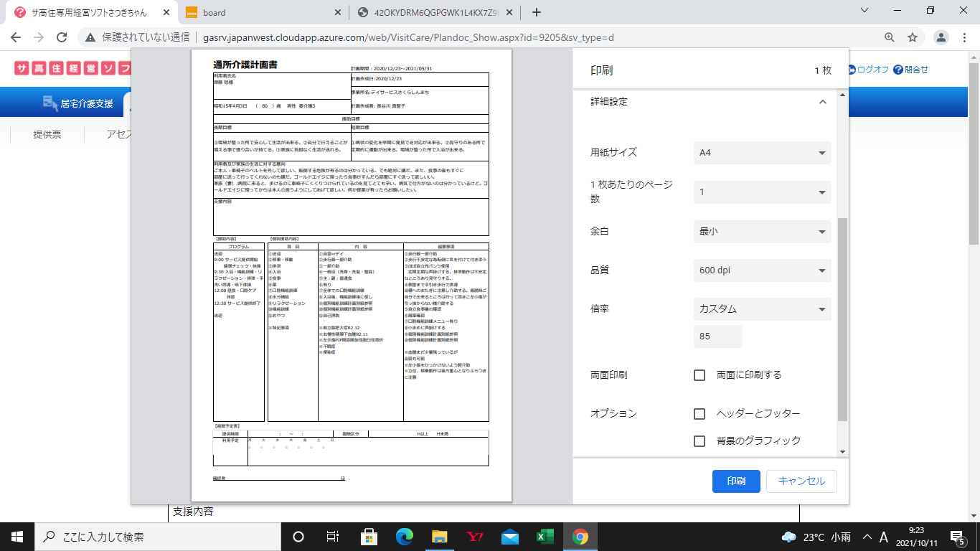Bookmark this page with star icon
The height and width of the screenshot is (551, 980).
(x=912, y=37)
